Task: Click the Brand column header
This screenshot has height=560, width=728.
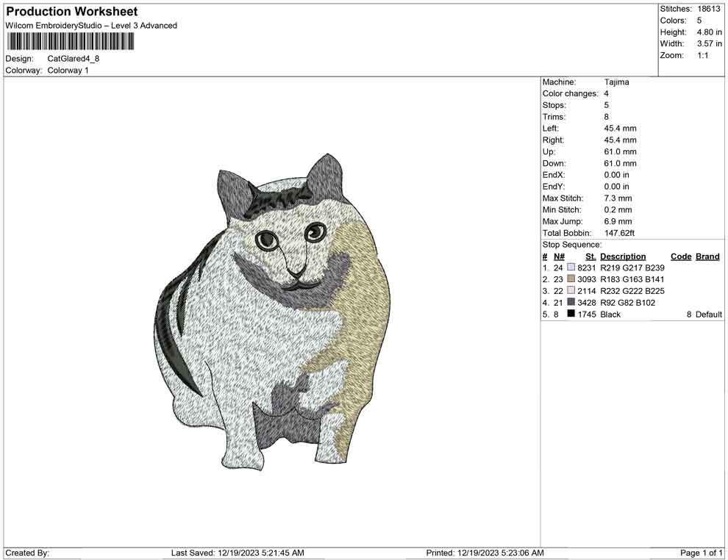Action: pos(707,256)
